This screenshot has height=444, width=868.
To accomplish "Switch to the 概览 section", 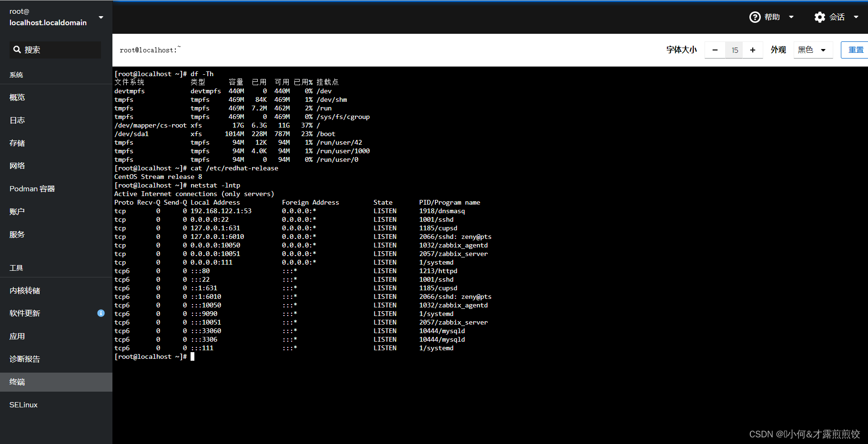I will pyautogui.click(x=17, y=97).
